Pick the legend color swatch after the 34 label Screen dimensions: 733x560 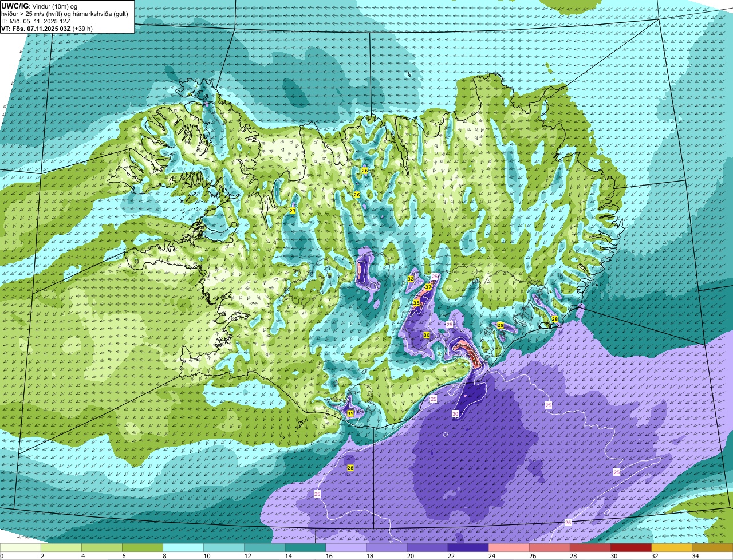712,548
